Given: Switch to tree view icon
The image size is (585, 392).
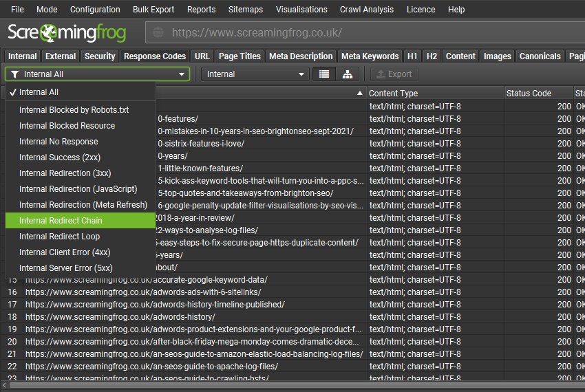Looking at the screenshot, I should click(348, 74).
